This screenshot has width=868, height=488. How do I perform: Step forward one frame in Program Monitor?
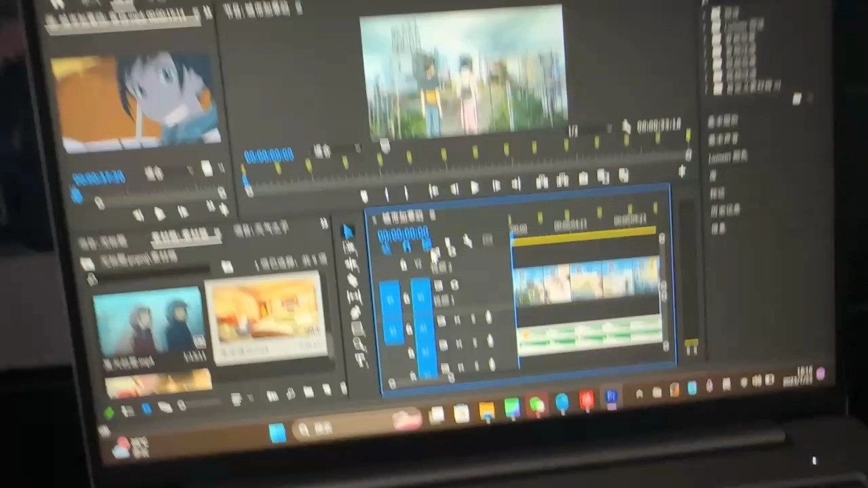point(496,186)
